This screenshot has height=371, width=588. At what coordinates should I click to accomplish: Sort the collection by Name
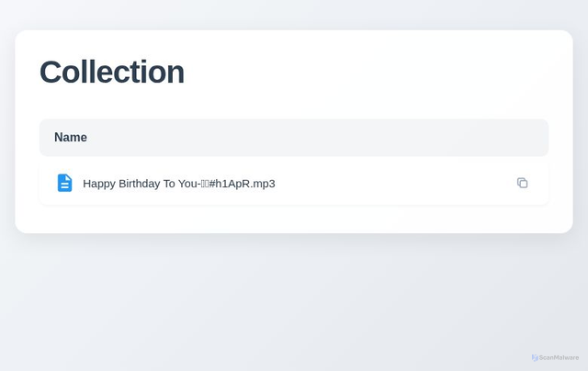click(x=71, y=138)
